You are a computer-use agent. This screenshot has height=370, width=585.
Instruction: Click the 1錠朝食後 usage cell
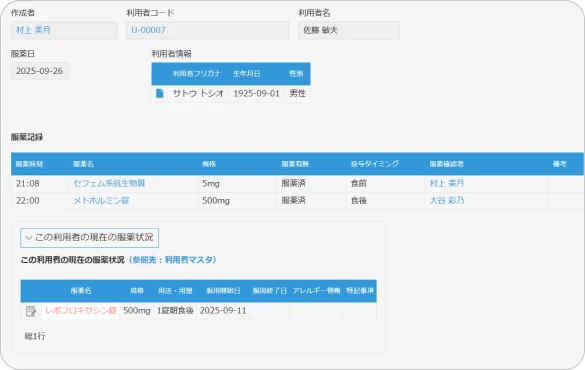click(x=175, y=311)
